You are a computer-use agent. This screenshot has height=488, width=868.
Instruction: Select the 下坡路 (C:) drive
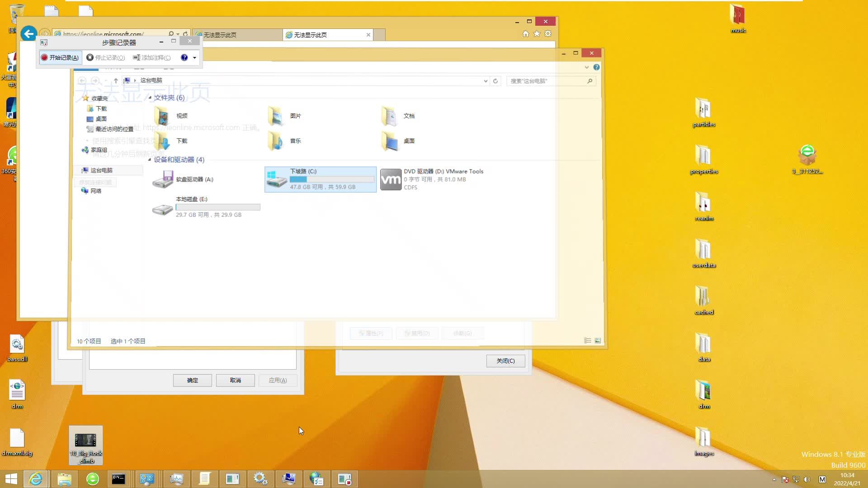(x=320, y=179)
